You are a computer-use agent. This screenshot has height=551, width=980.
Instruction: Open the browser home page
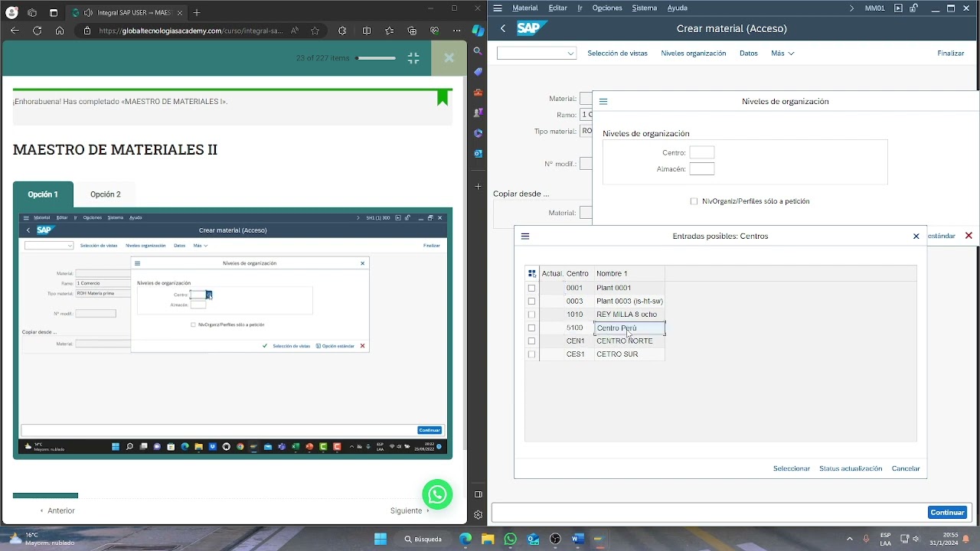point(60,31)
